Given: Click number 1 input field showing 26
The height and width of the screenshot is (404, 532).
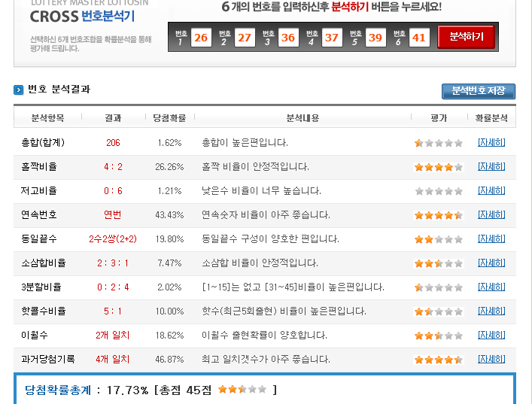Looking at the screenshot, I should [x=201, y=38].
